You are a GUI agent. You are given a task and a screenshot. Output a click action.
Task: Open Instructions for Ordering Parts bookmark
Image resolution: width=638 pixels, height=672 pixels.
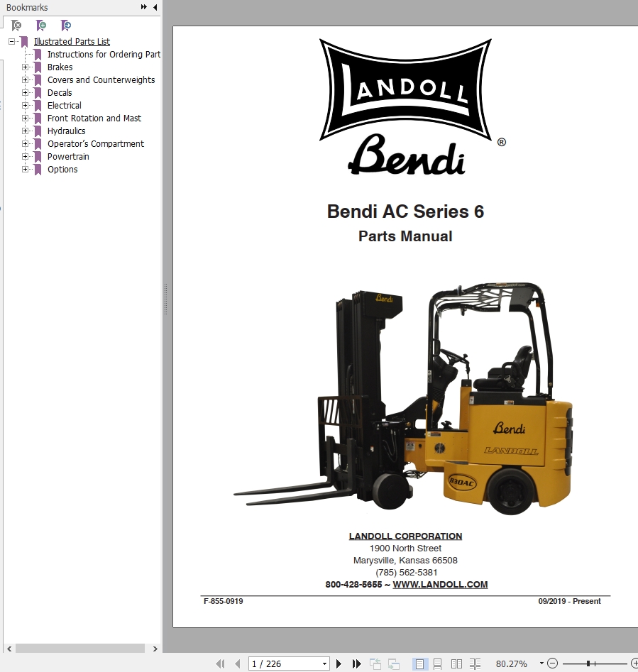104,55
